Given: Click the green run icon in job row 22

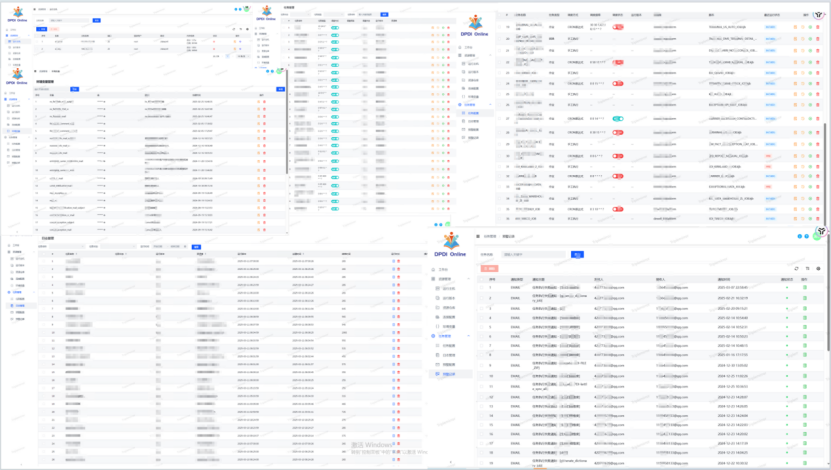Looking at the screenshot, I should click(x=810, y=62).
